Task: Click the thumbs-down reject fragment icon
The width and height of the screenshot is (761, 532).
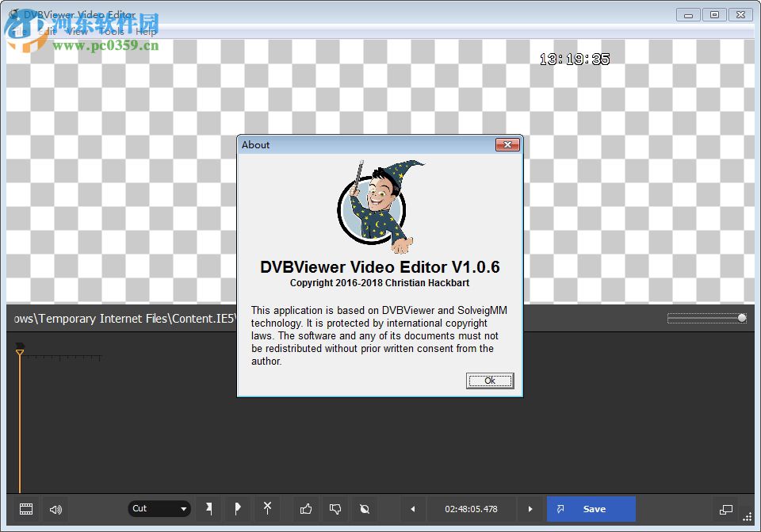Action: [x=335, y=509]
